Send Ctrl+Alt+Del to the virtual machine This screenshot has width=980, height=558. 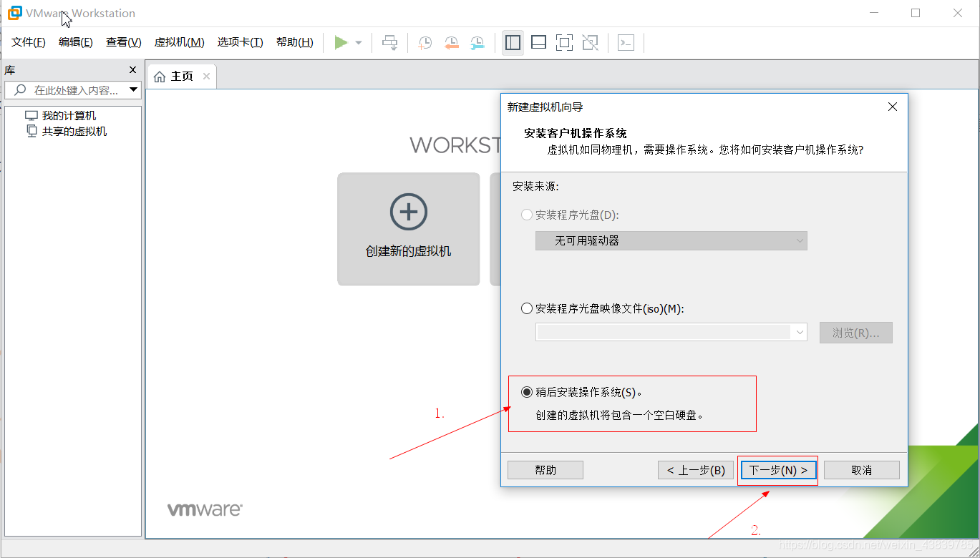(x=390, y=42)
